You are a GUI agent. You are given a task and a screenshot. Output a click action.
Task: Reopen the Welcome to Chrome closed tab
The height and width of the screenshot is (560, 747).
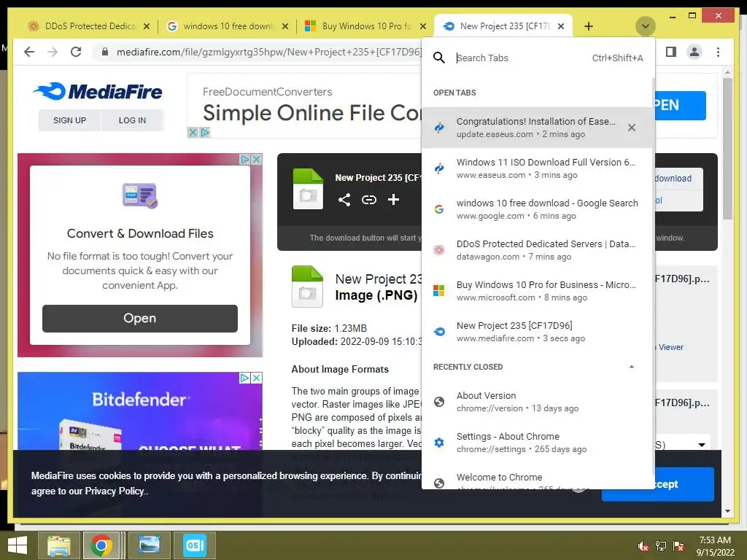[537, 477]
